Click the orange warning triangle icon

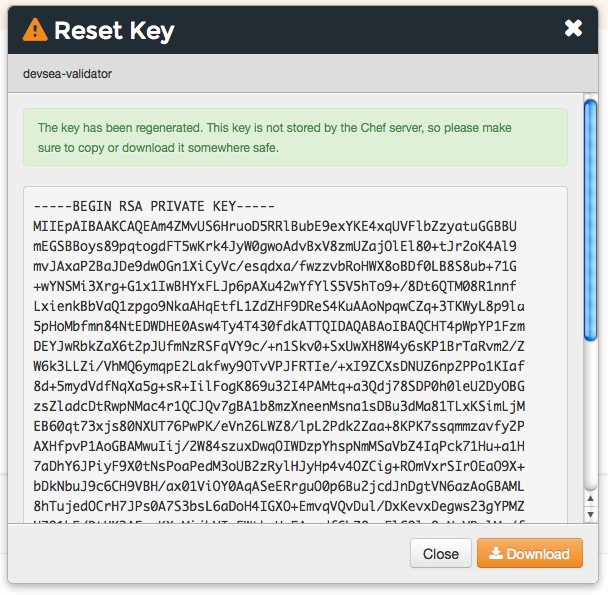coord(35,29)
